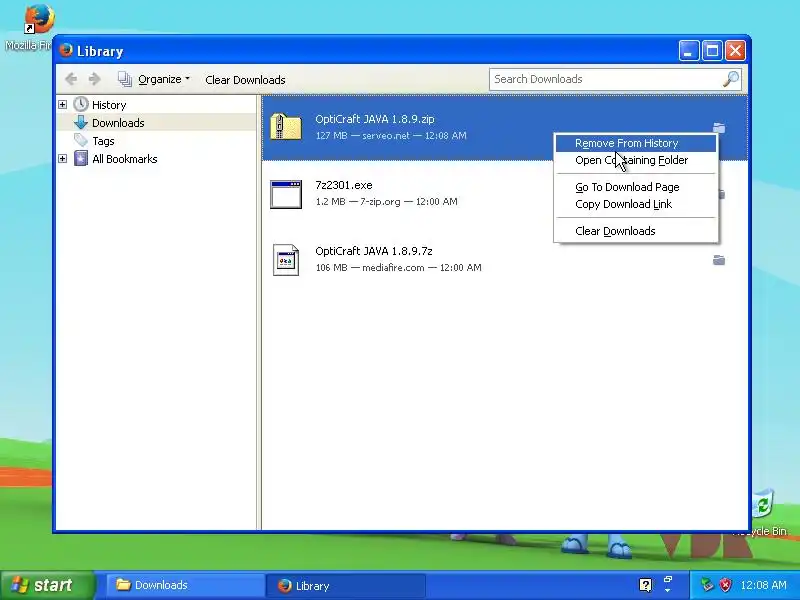Choose Remove From History menu entry
Viewport: 800px width, 600px height.
tap(636, 143)
